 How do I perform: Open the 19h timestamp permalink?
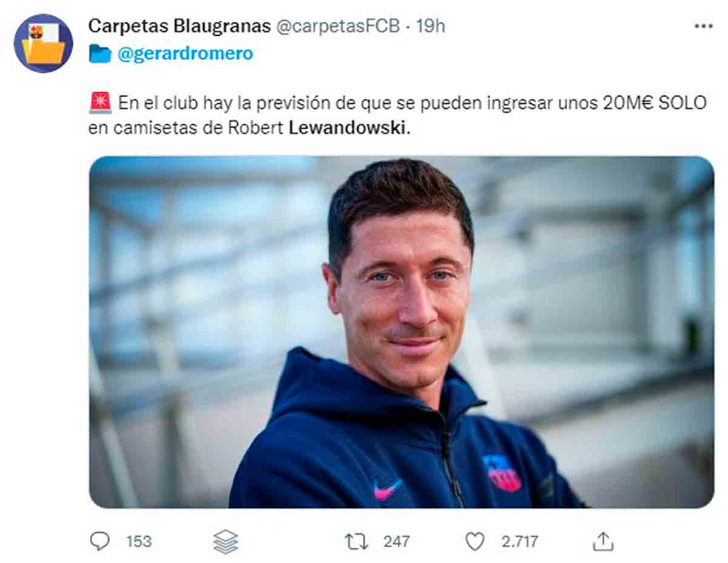pyautogui.click(x=430, y=26)
